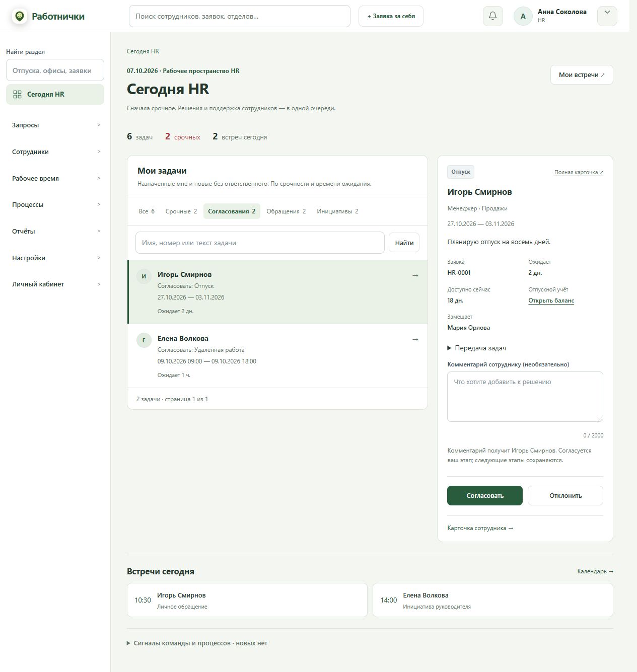Expand the Отчёты sidebar section
Image resolution: width=637 pixels, height=672 pixels.
(55, 231)
